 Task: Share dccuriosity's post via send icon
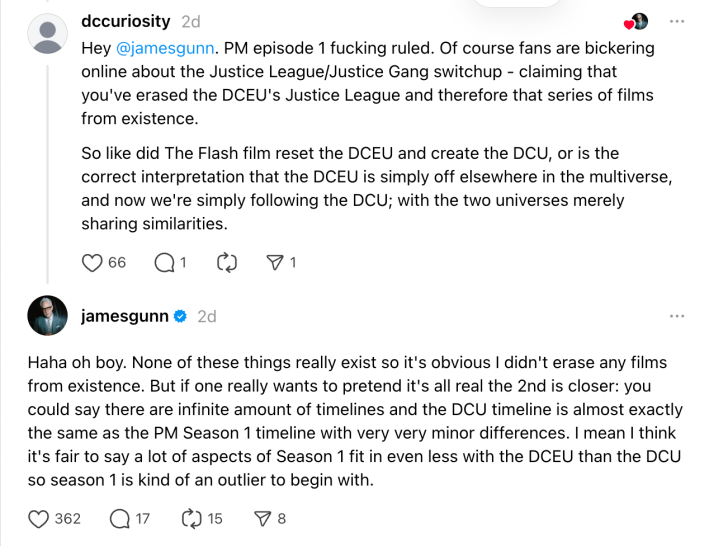275,263
